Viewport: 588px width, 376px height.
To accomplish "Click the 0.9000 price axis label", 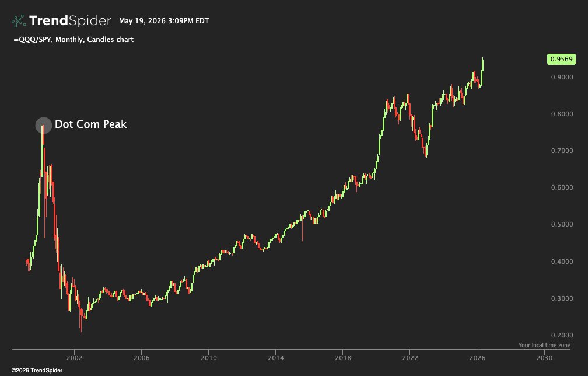I will [x=562, y=77].
